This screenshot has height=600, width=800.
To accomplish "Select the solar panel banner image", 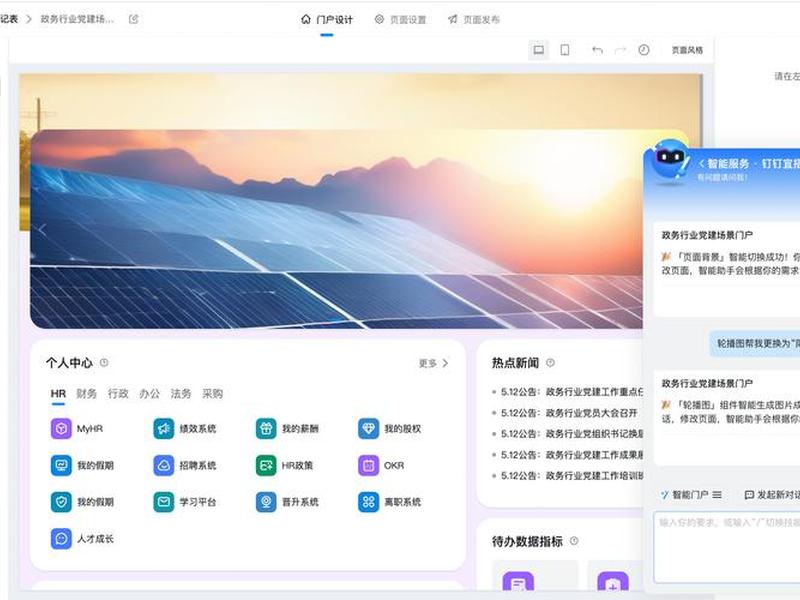I will point(337,229).
